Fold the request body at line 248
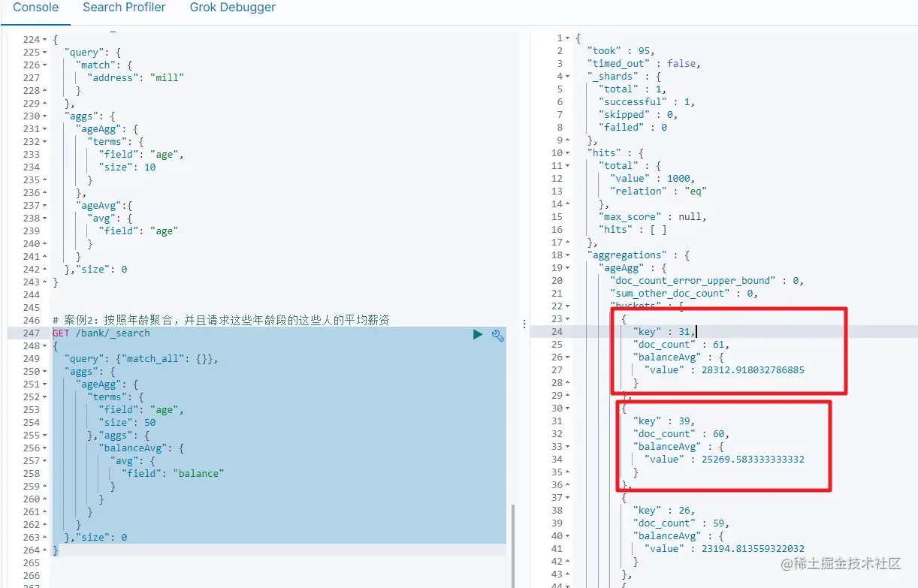918x588 pixels. [x=44, y=346]
